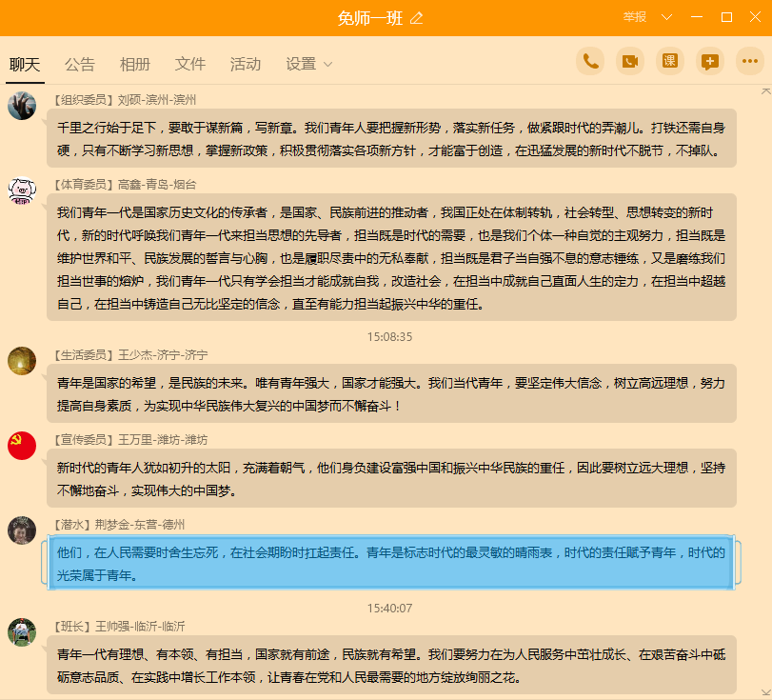The width and height of the screenshot is (772, 700).
Task: Edit the group name with pencil icon
Action: [416, 18]
